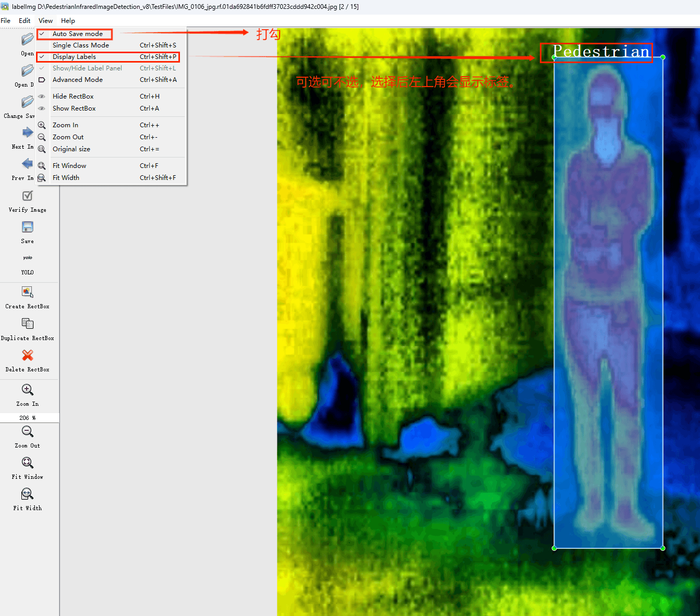This screenshot has height=616, width=700.
Task: Open the File menu
Action: coord(6,21)
